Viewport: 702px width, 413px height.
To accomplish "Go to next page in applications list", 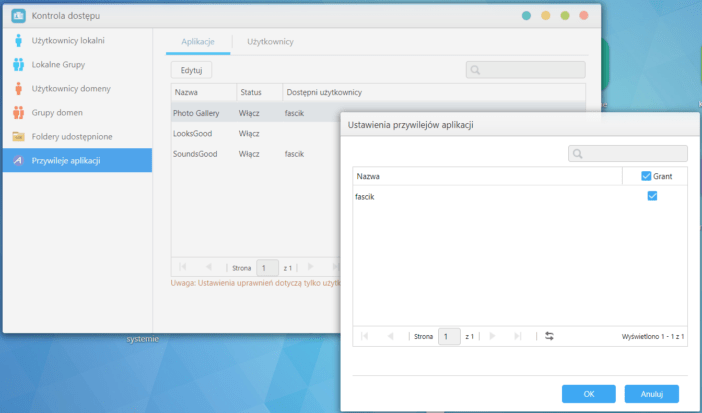I will (310, 267).
